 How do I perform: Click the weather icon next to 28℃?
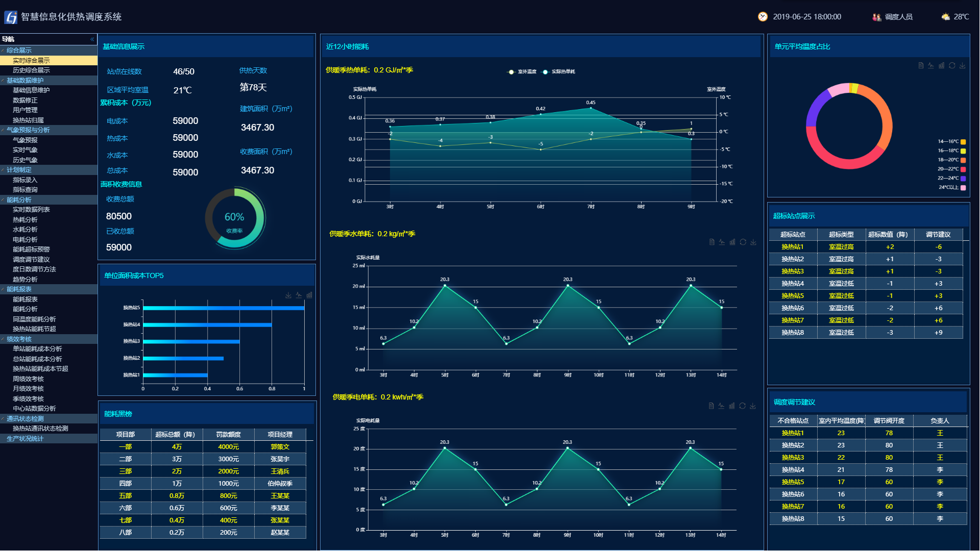[946, 17]
